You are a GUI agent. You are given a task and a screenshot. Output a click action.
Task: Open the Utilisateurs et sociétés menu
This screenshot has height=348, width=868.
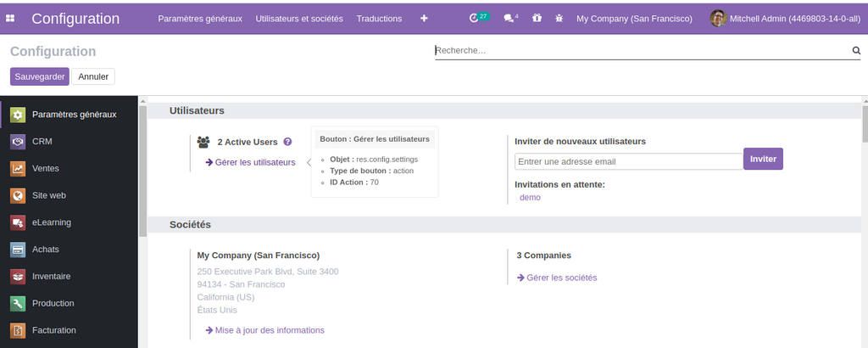point(299,18)
